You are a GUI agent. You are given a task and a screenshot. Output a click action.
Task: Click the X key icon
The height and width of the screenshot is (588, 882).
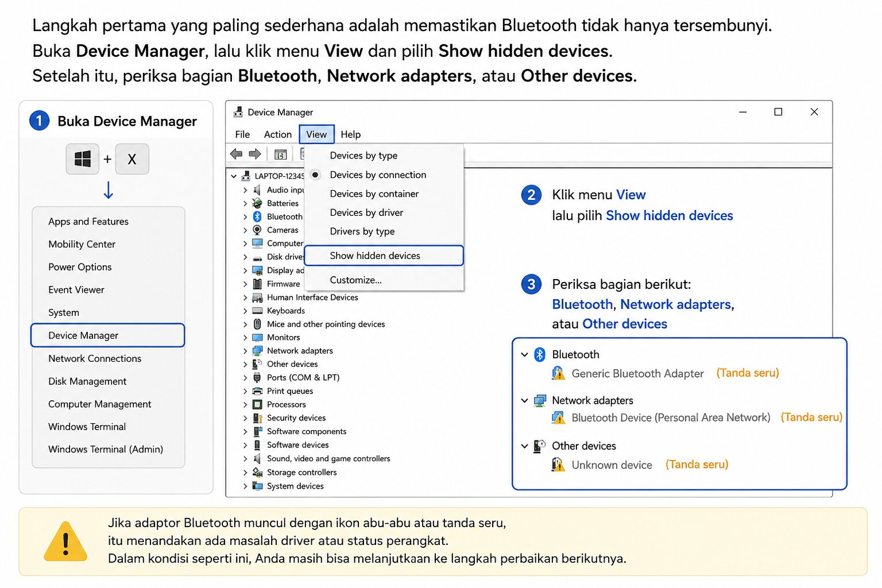[132, 159]
